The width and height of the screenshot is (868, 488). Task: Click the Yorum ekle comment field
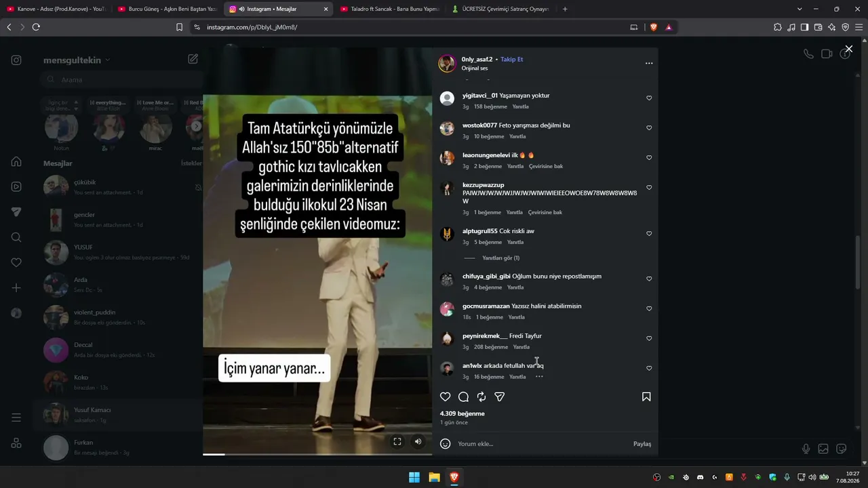pyautogui.click(x=542, y=444)
